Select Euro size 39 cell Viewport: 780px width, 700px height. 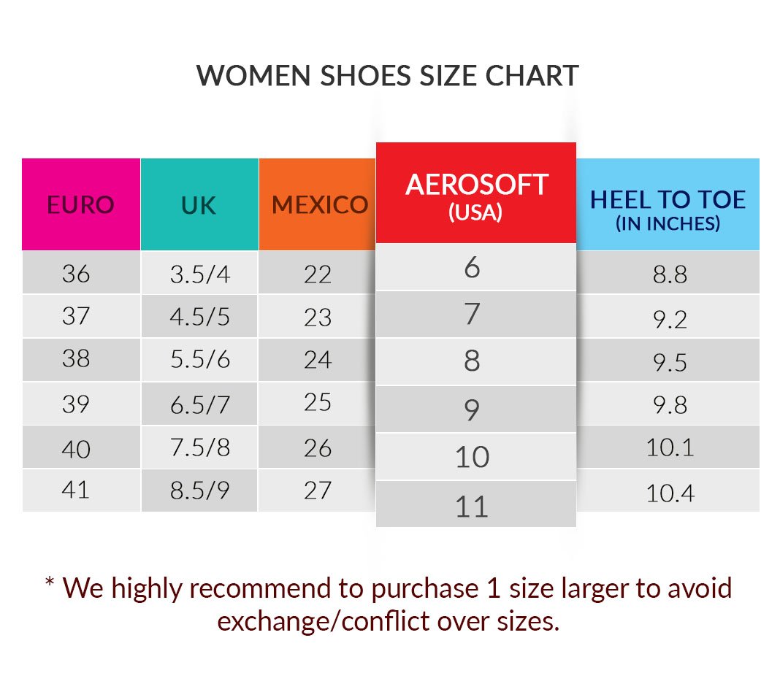(77, 403)
